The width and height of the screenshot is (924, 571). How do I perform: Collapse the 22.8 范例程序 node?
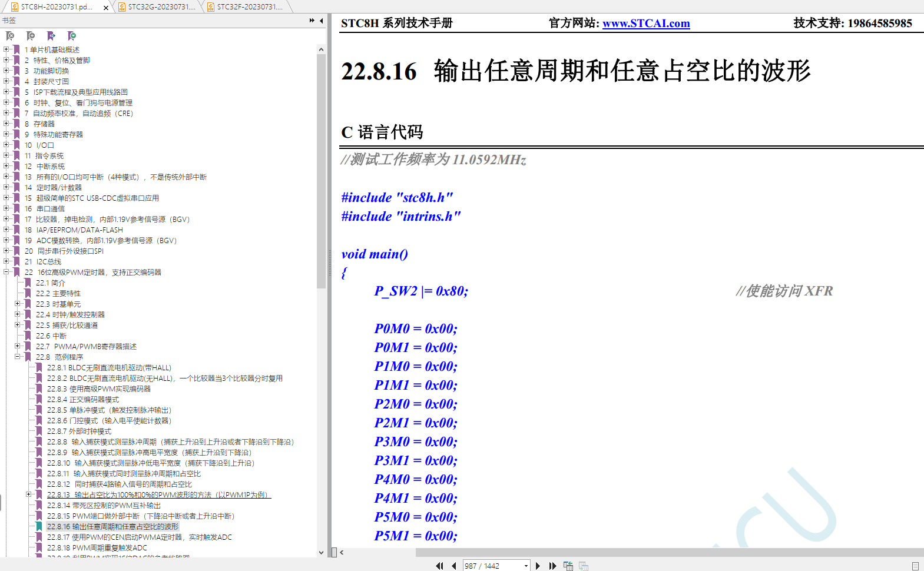tap(18, 357)
